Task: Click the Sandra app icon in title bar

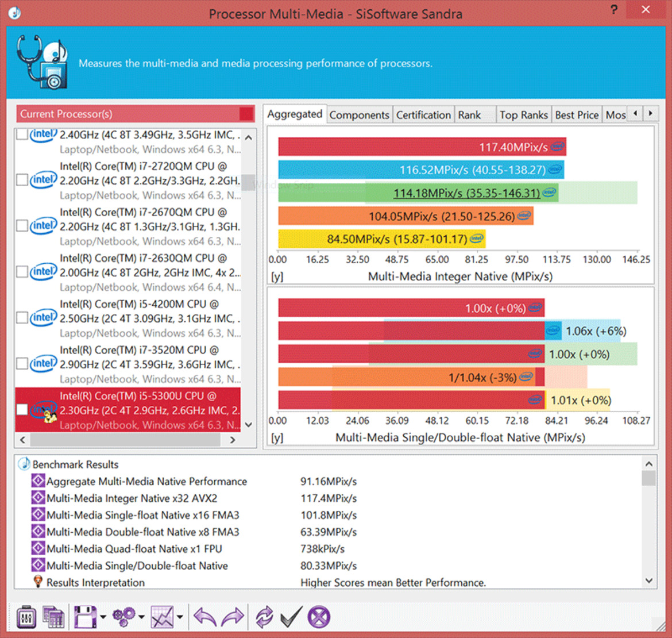Action: coord(14,13)
